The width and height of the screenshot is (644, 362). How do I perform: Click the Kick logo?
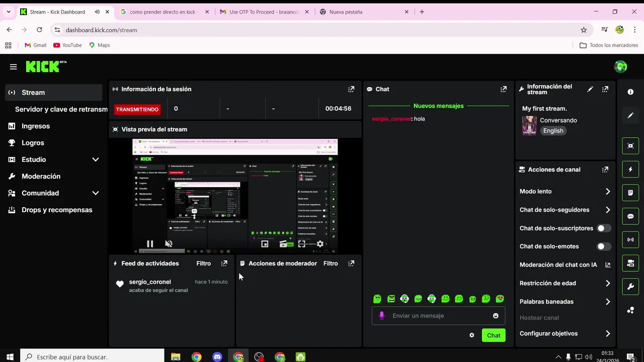point(46,66)
